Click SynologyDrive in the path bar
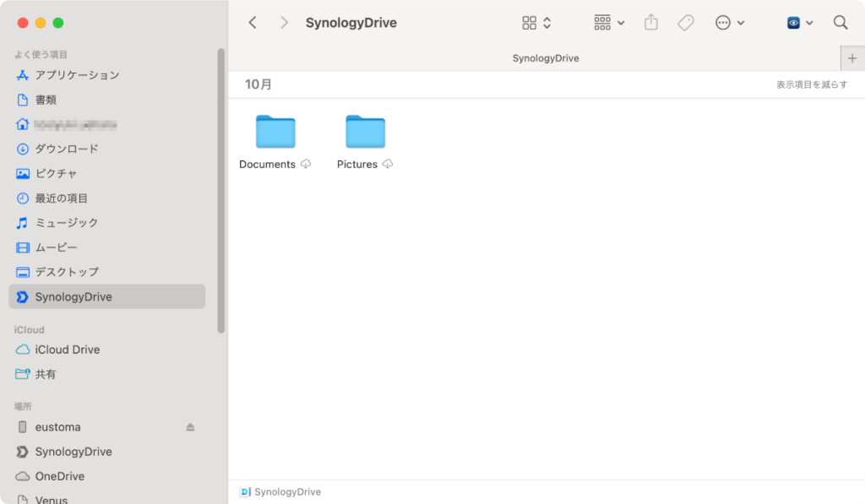 [280, 492]
